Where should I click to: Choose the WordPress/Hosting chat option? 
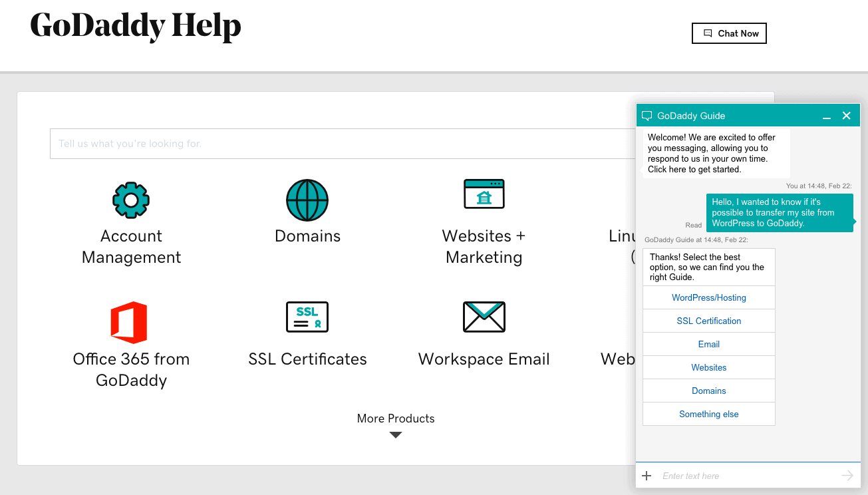click(709, 298)
